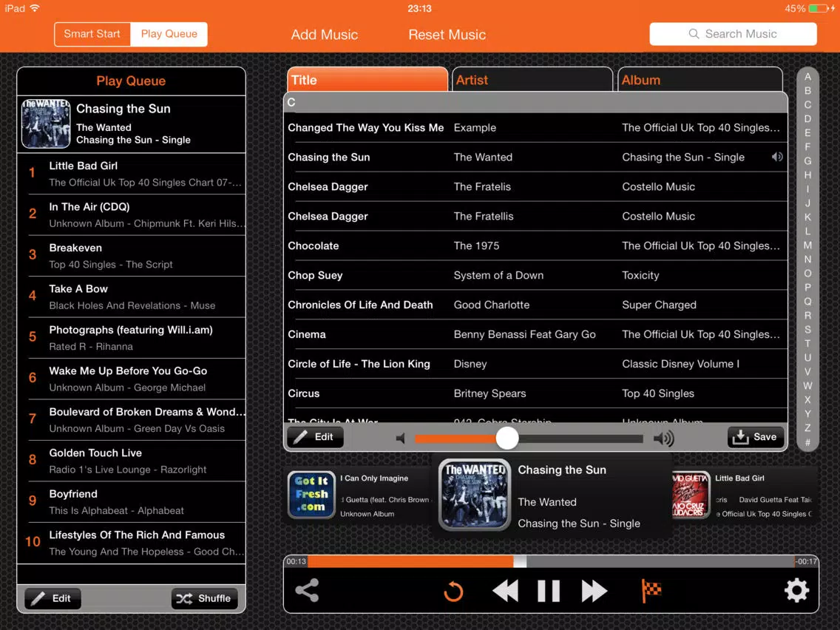Screen dimensions: 840x630
Task: Pause the current song
Action: pyautogui.click(x=549, y=591)
